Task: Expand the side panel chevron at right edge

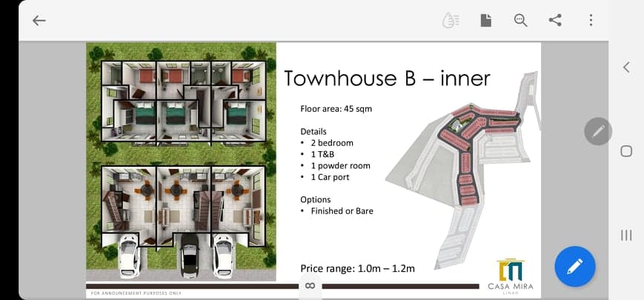Action: 626,67
